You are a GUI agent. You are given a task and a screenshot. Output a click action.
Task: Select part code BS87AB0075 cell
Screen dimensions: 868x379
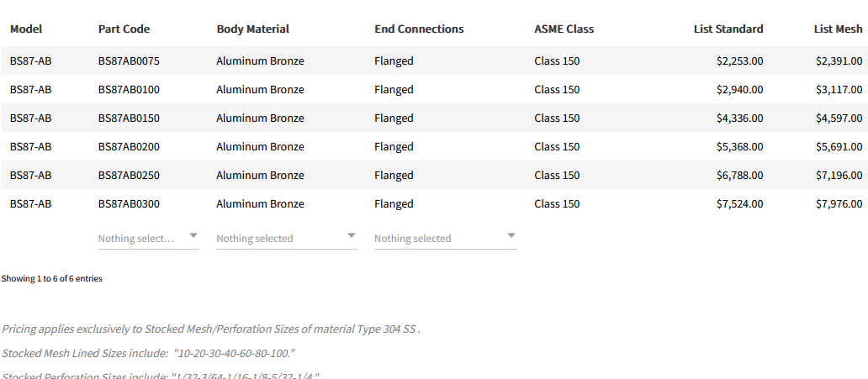[129, 61]
